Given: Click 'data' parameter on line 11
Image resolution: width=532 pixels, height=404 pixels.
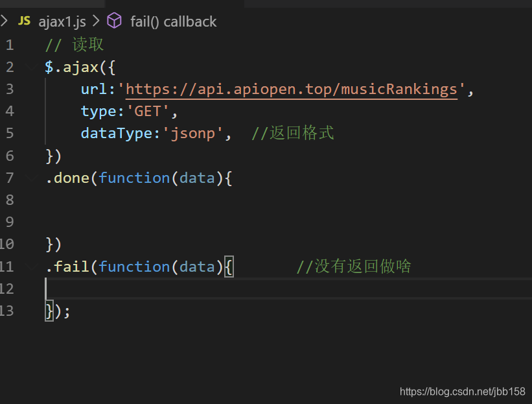Looking at the screenshot, I should tap(197, 267).
